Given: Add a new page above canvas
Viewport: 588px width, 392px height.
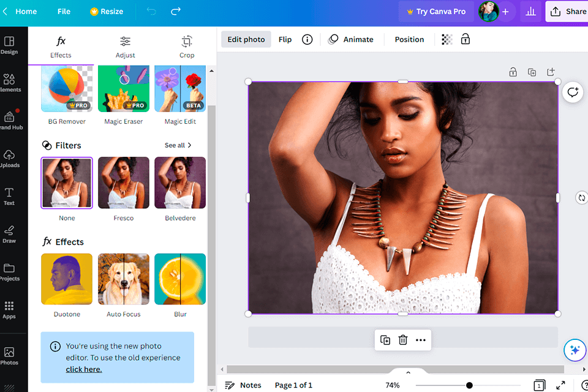Looking at the screenshot, I should pyautogui.click(x=551, y=72).
